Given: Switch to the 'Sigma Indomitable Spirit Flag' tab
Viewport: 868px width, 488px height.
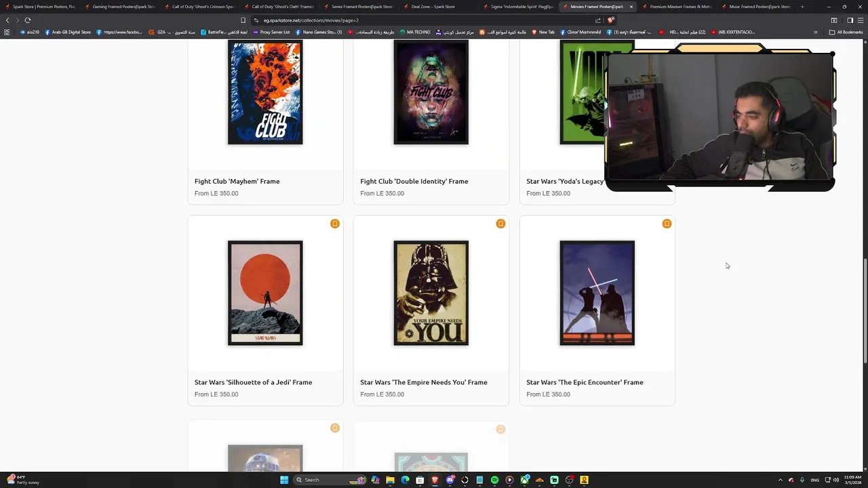Looking at the screenshot, I should (519, 7).
